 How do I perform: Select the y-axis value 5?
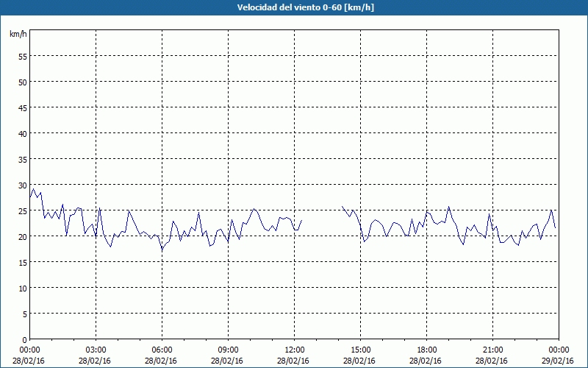point(25,314)
